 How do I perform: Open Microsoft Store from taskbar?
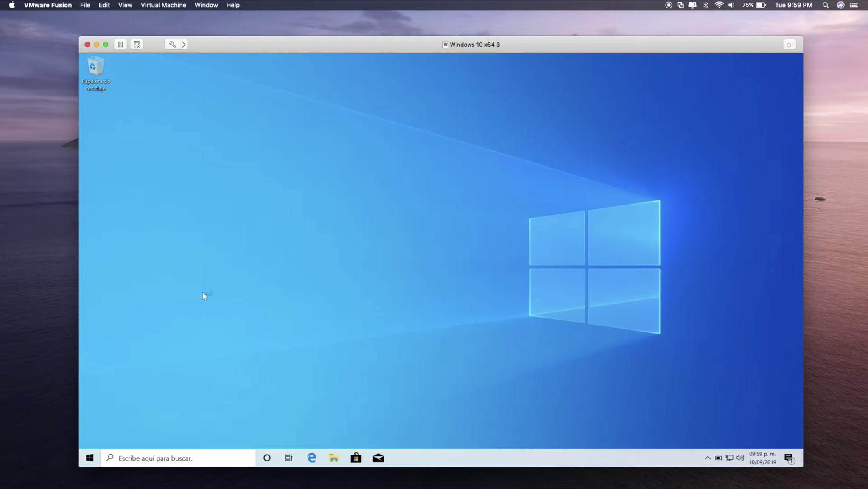click(356, 458)
